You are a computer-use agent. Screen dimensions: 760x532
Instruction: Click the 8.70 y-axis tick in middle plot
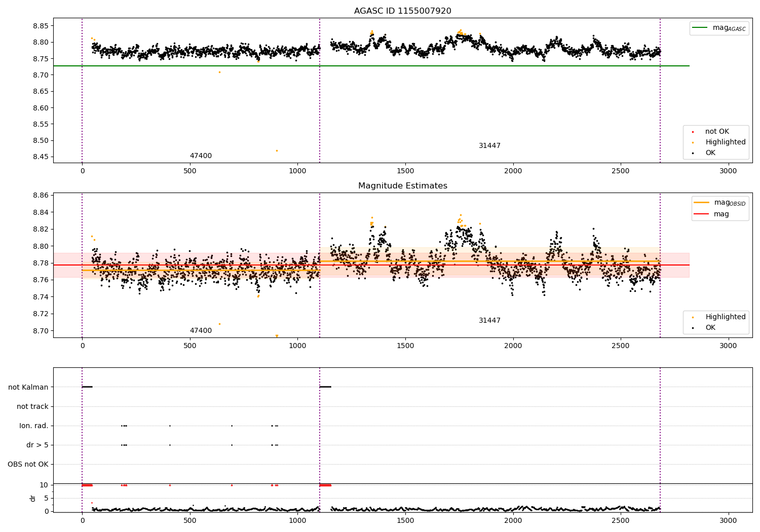pyautogui.click(x=40, y=331)
